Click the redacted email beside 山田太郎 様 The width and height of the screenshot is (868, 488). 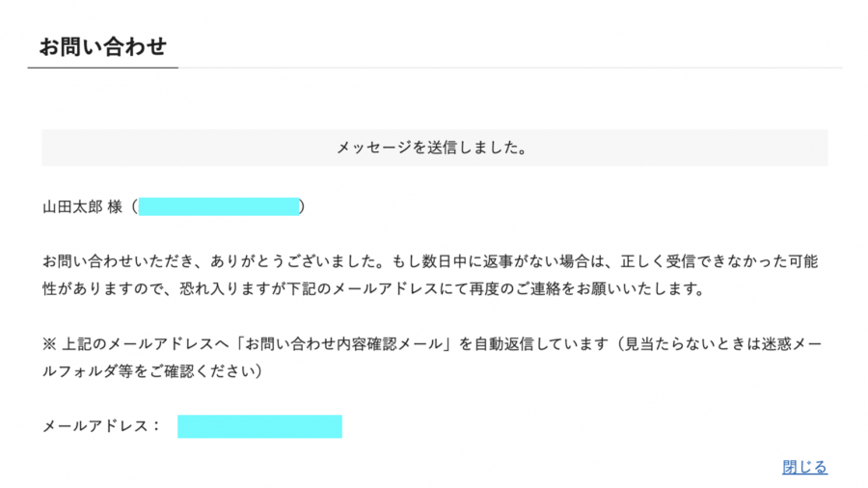219,206
